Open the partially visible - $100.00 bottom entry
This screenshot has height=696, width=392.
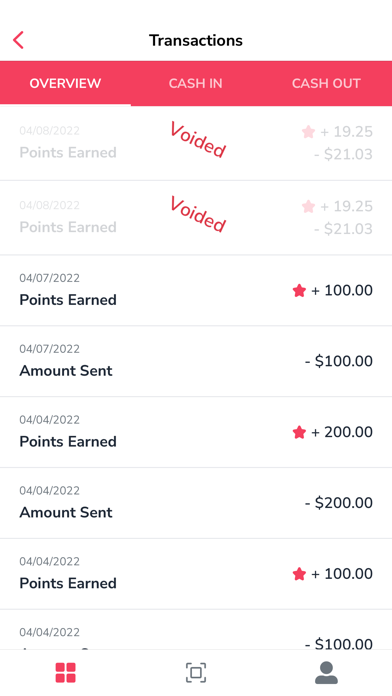tap(196, 630)
